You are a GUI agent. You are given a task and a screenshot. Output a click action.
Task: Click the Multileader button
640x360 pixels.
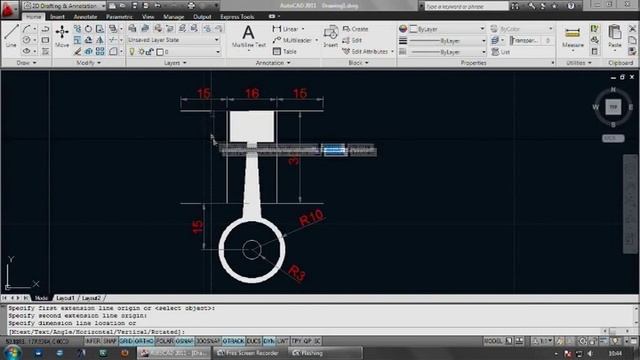click(x=293, y=40)
